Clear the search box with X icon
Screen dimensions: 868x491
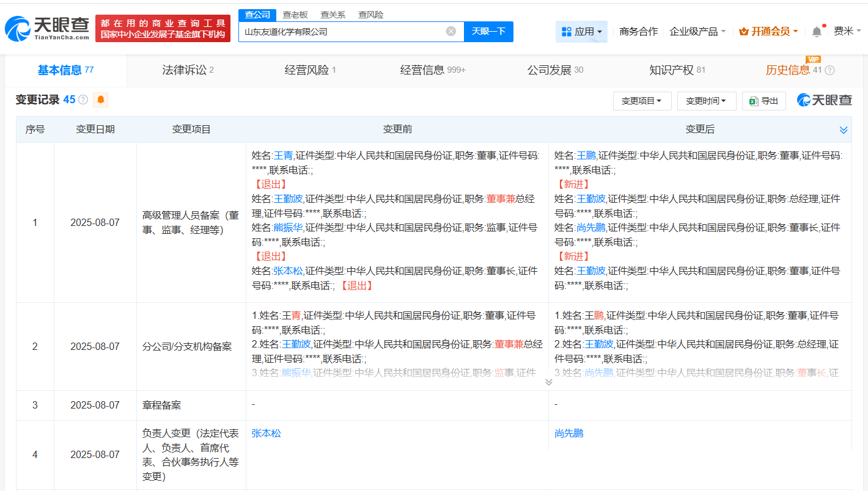click(451, 31)
